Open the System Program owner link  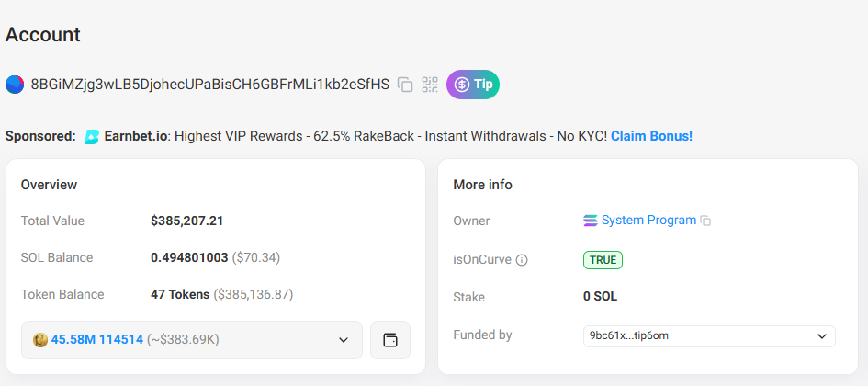tap(648, 221)
